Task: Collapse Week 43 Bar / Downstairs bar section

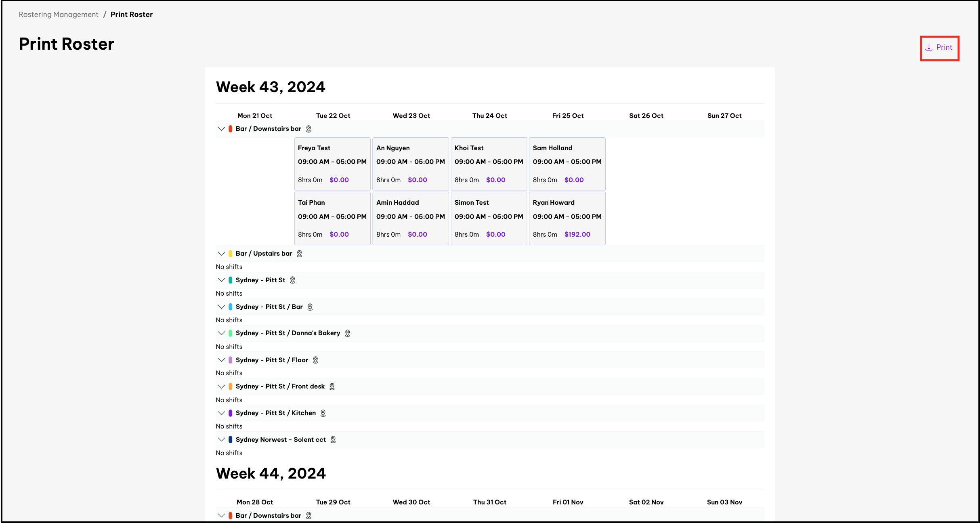Action: [221, 129]
